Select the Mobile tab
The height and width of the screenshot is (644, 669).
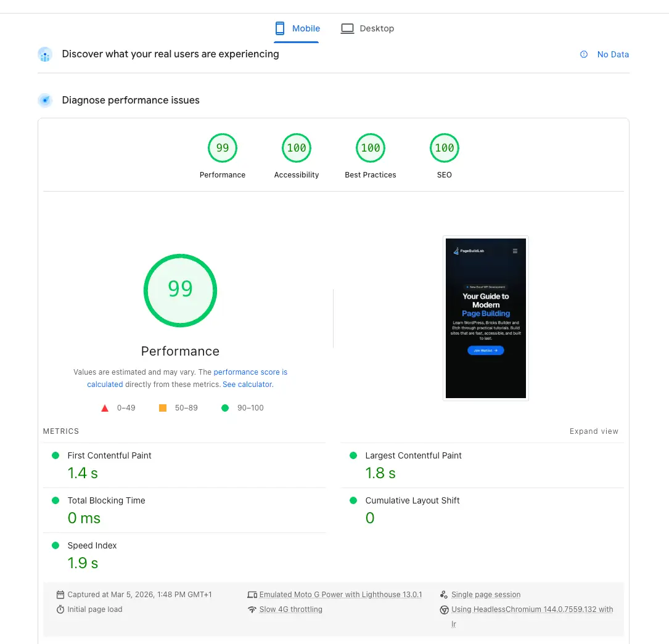[x=297, y=28]
